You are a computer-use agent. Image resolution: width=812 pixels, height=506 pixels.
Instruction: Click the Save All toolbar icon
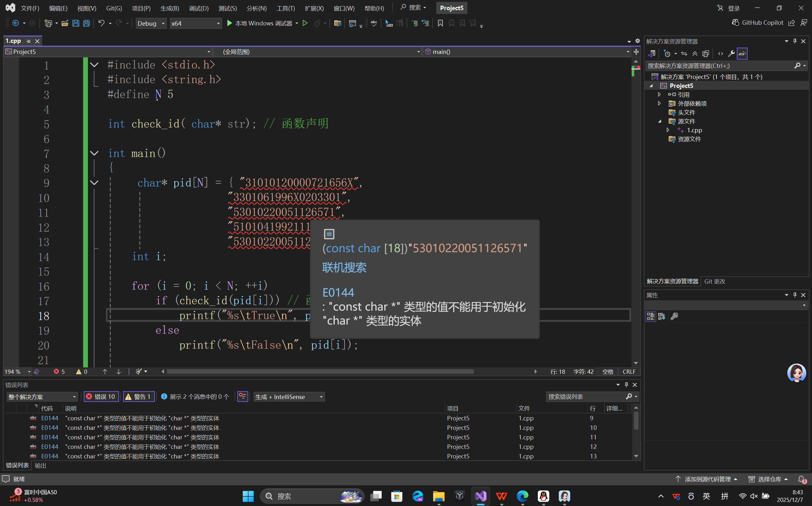click(86, 23)
